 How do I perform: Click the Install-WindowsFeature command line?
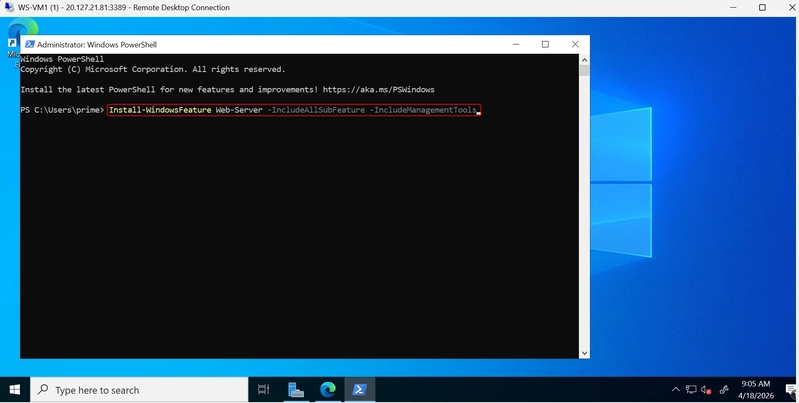tap(294, 110)
